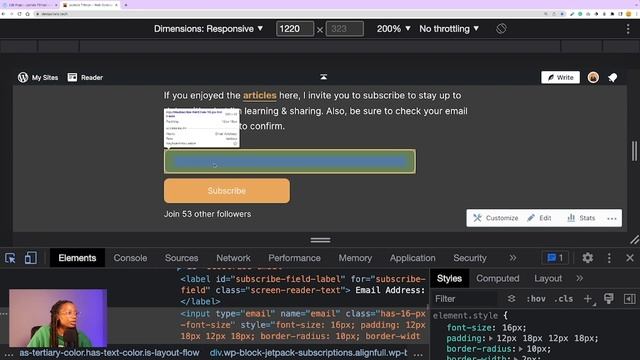
Task: Switch to the Security tab
Action: click(470, 258)
